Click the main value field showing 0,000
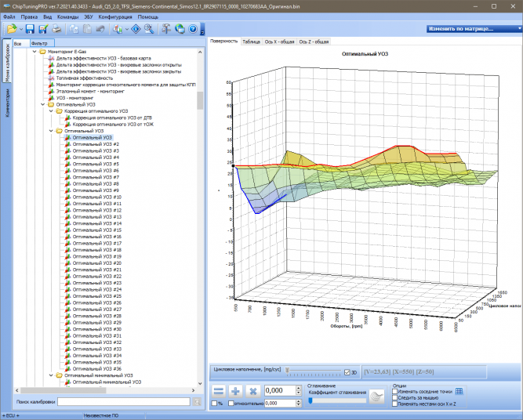This screenshot has height=420, width=523. 280,390
